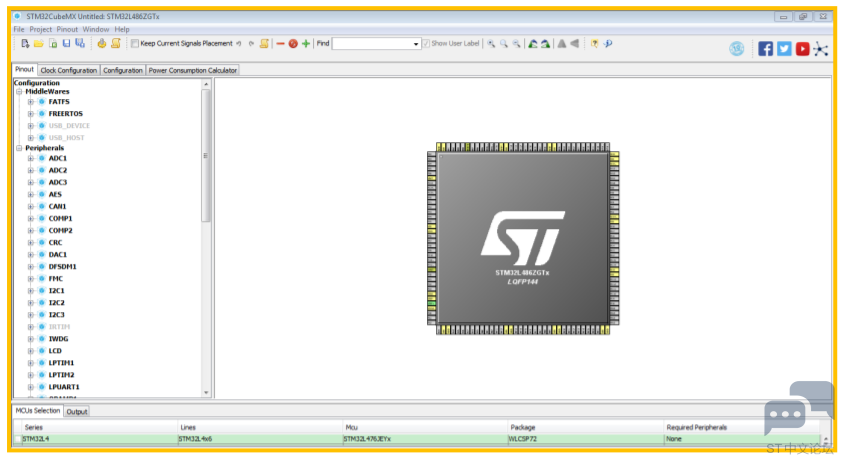Switch to the Configuration tab
The height and width of the screenshot is (464, 843).
coord(123,70)
